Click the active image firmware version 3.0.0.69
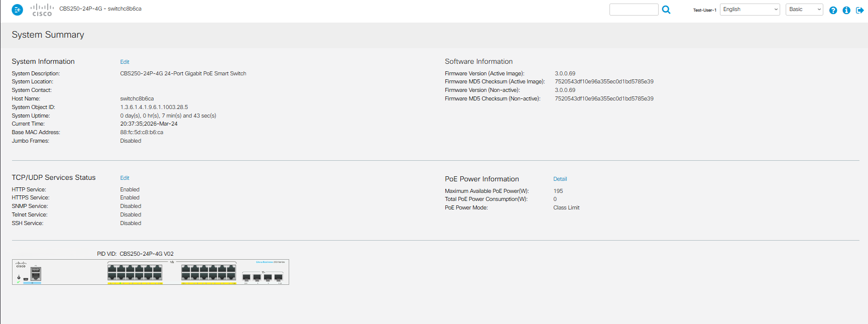 565,73
